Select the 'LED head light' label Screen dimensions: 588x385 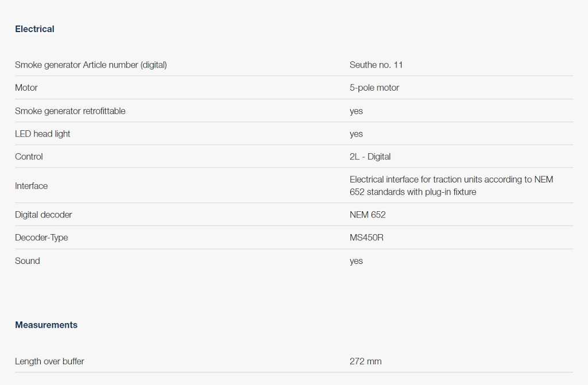42,134
